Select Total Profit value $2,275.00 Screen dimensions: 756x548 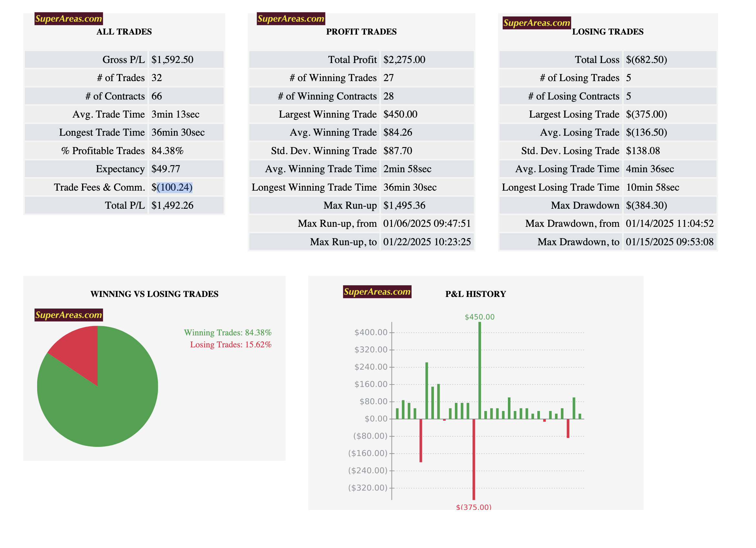click(404, 60)
